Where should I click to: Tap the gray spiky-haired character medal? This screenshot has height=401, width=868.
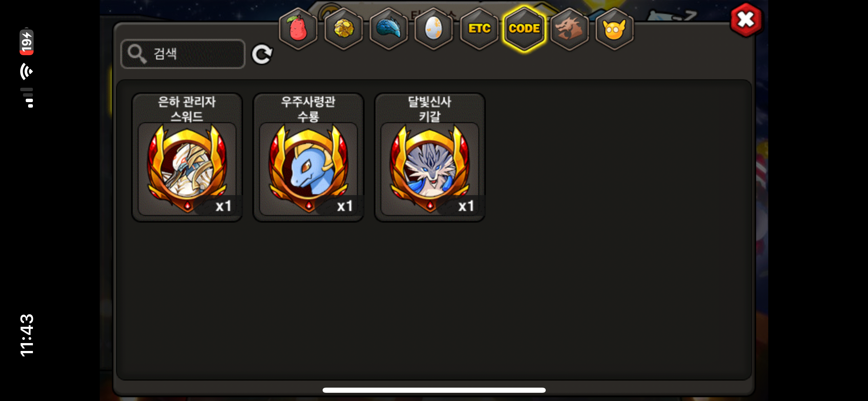pyautogui.click(x=430, y=168)
